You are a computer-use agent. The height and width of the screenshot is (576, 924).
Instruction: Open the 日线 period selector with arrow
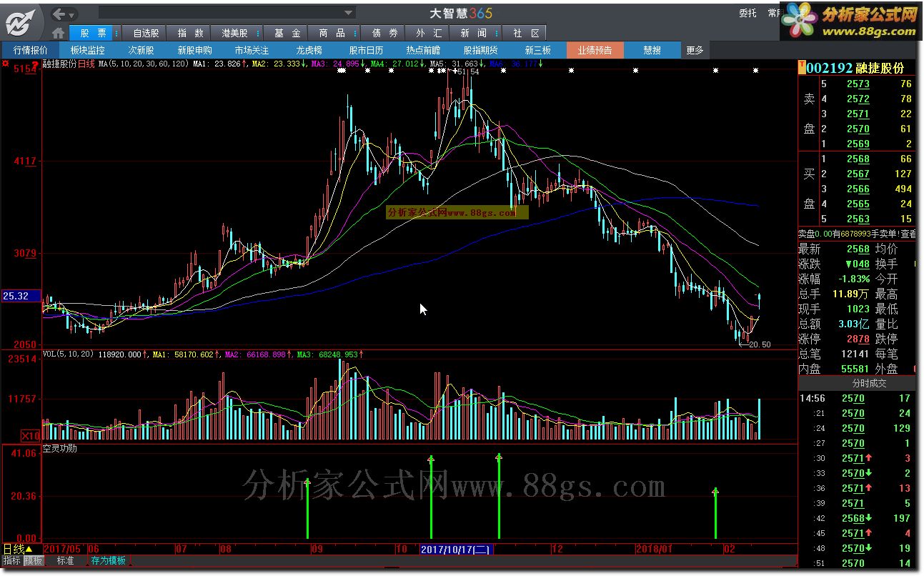pyautogui.click(x=19, y=549)
